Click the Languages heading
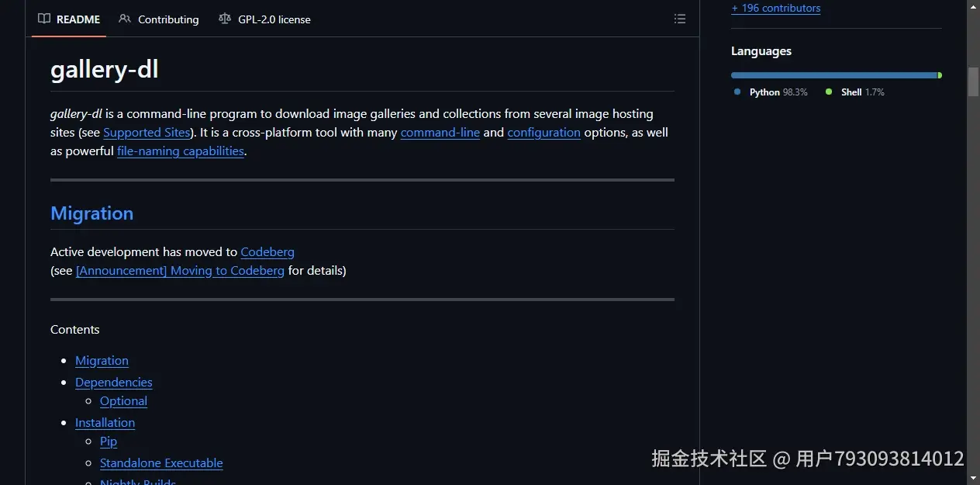This screenshot has height=485, width=980. [x=761, y=51]
